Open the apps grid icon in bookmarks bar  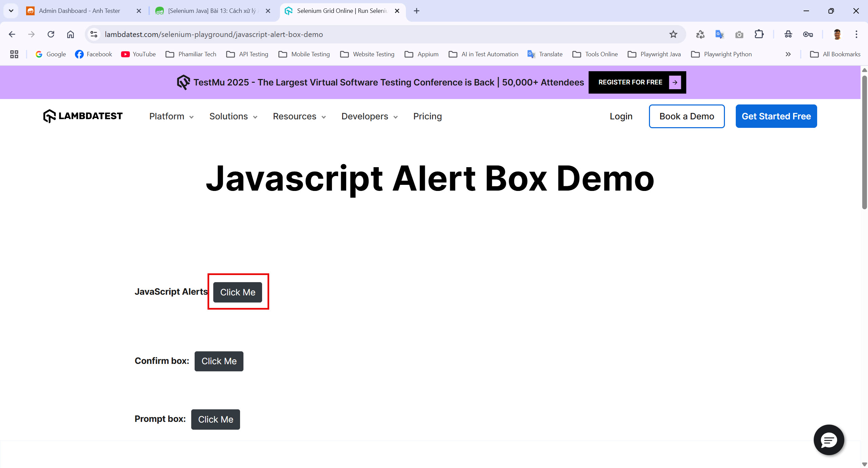pos(14,54)
